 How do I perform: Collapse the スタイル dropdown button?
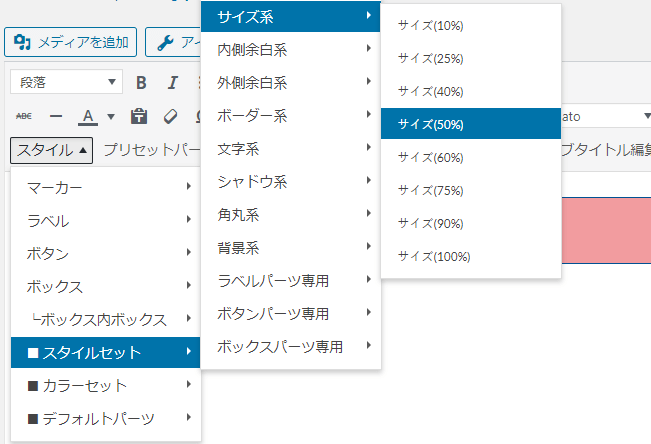pos(51,150)
